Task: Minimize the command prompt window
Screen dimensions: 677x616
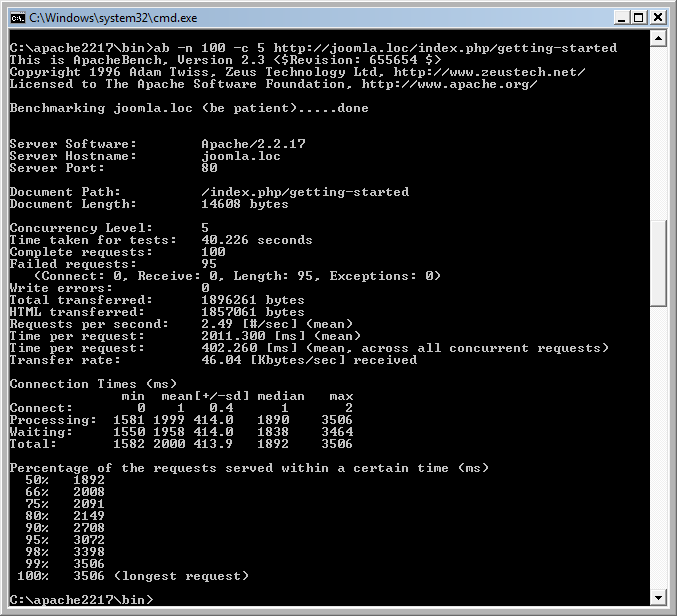Action: coord(618,17)
